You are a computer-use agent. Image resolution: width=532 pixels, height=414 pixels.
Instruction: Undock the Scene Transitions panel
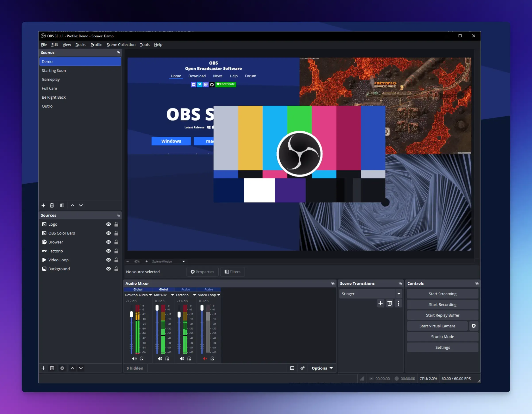[400, 283]
